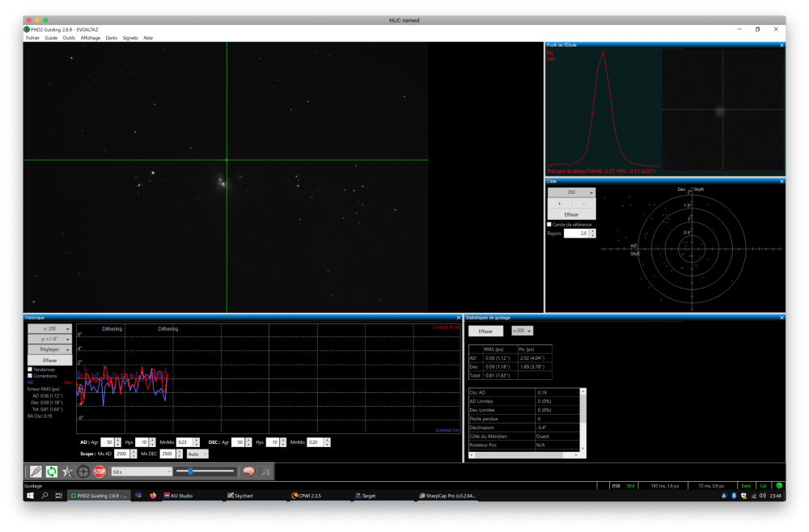Close the Historique panel

pos(458,318)
